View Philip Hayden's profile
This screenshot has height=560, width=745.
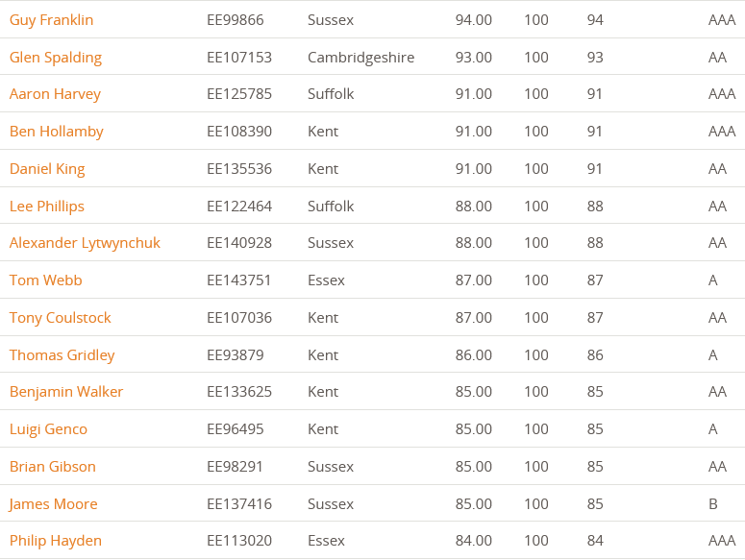tap(56, 541)
